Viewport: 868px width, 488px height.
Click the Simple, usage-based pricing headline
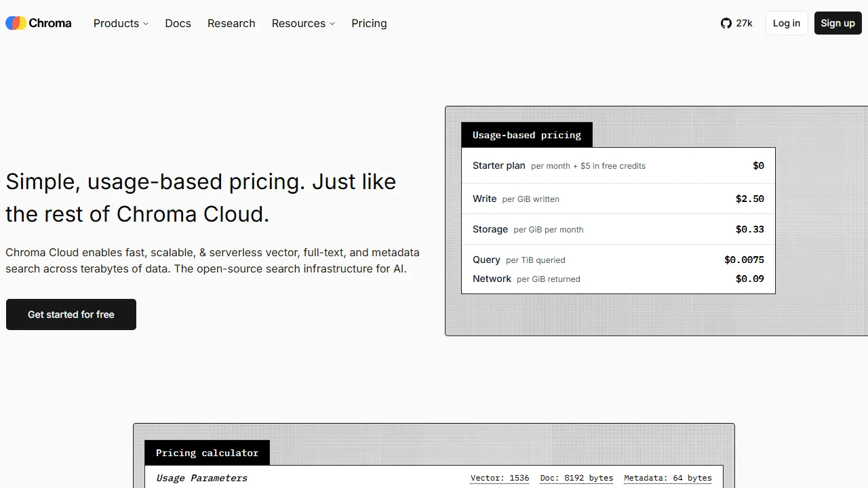coord(201,198)
